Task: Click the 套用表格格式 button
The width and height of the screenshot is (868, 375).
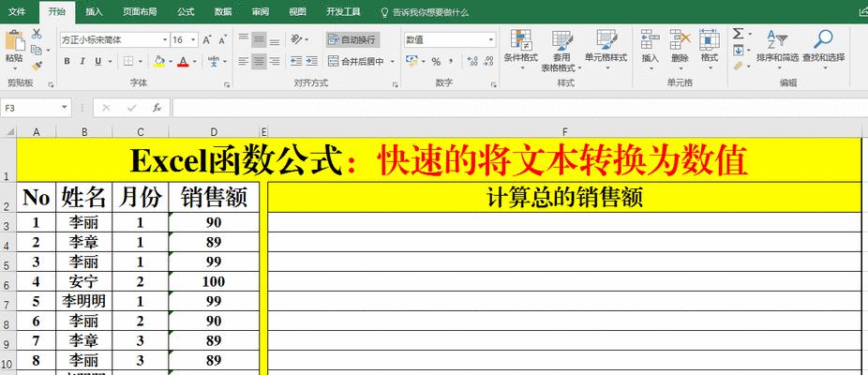Action: pyautogui.click(x=561, y=51)
